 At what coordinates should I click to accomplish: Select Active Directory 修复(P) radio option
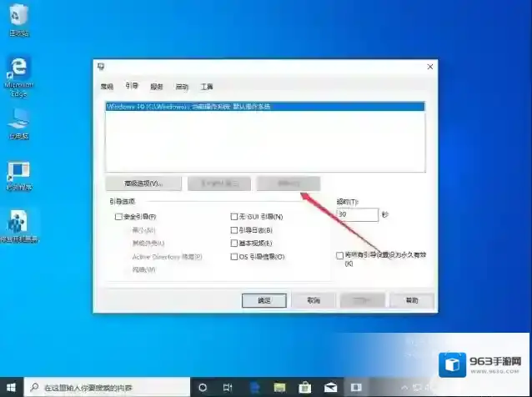tap(167, 257)
